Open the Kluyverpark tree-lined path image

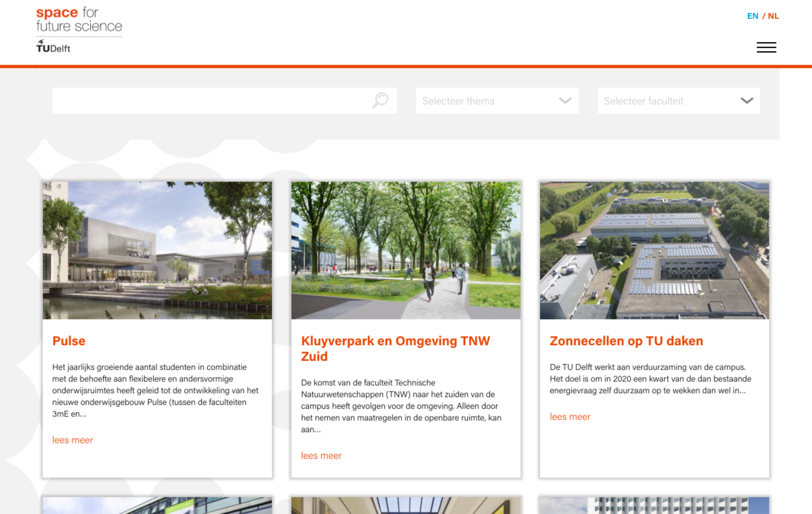click(406, 250)
